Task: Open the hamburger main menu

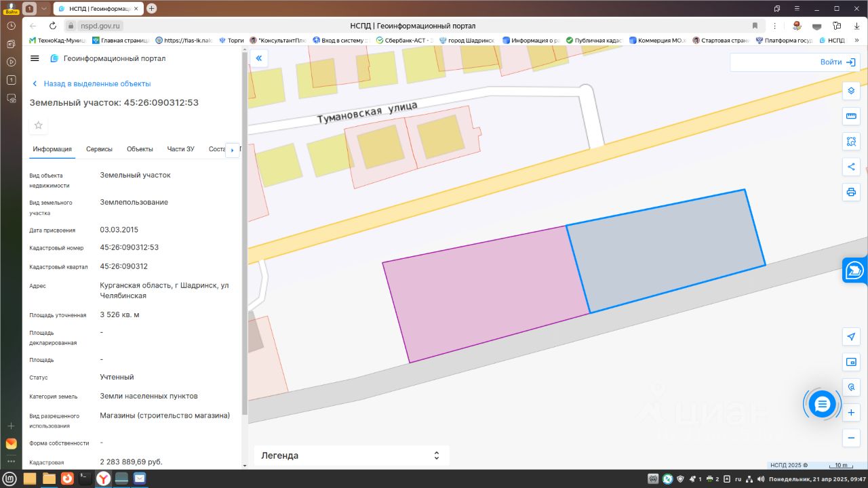Action: tap(35, 58)
